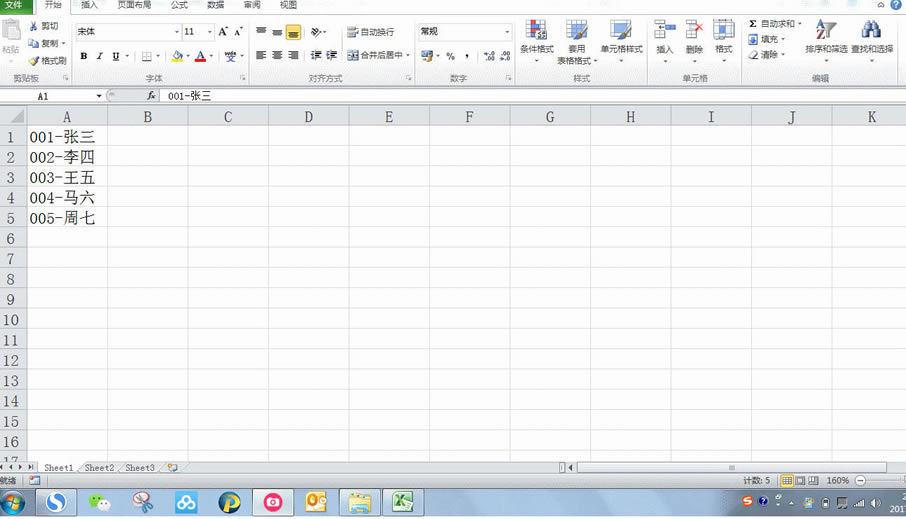Image resolution: width=906 pixels, height=519 pixels.
Task: Toggle italic formatting
Action: tap(99, 56)
